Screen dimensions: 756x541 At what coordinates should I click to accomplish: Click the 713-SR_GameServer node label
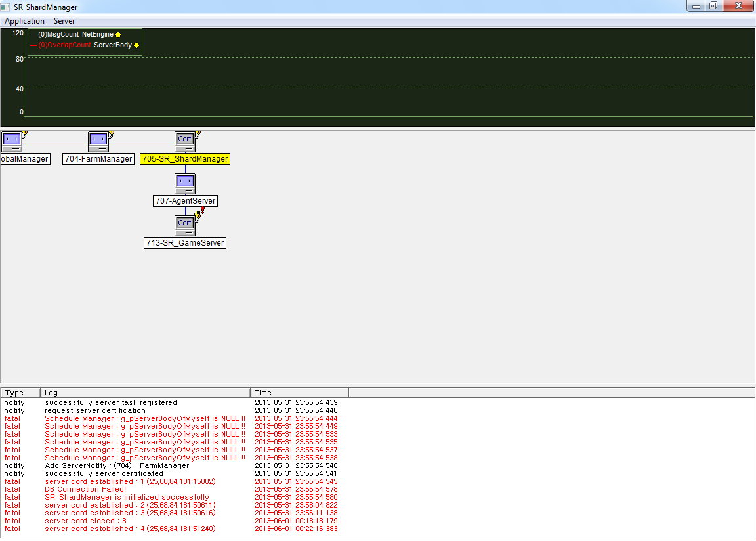point(185,243)
